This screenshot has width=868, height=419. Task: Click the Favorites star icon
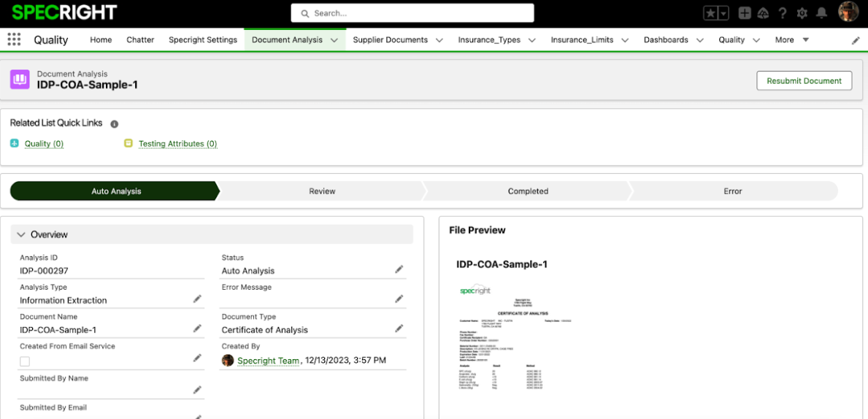click(710, 13)
